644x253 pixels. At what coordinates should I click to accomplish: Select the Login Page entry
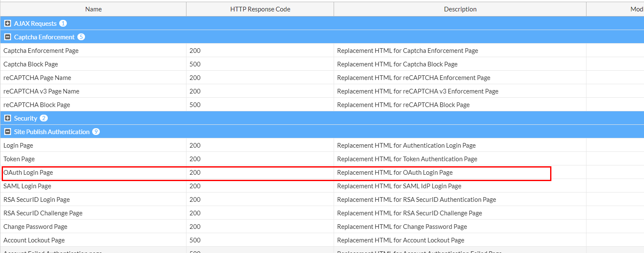[x=18, y=146]
